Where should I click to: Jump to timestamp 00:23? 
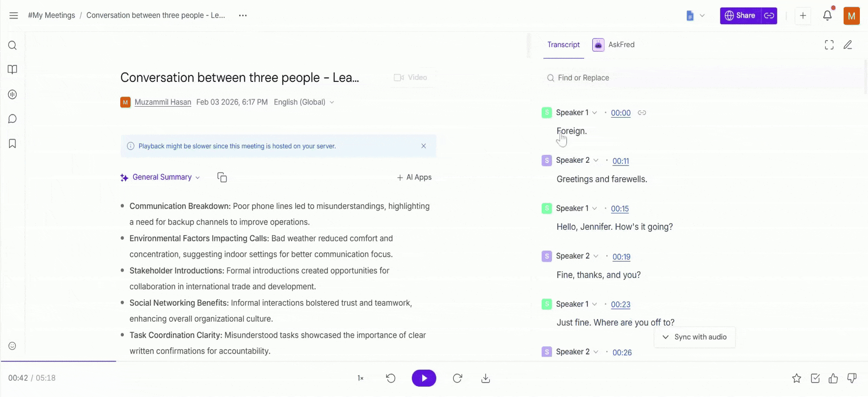tap(621, 305)
